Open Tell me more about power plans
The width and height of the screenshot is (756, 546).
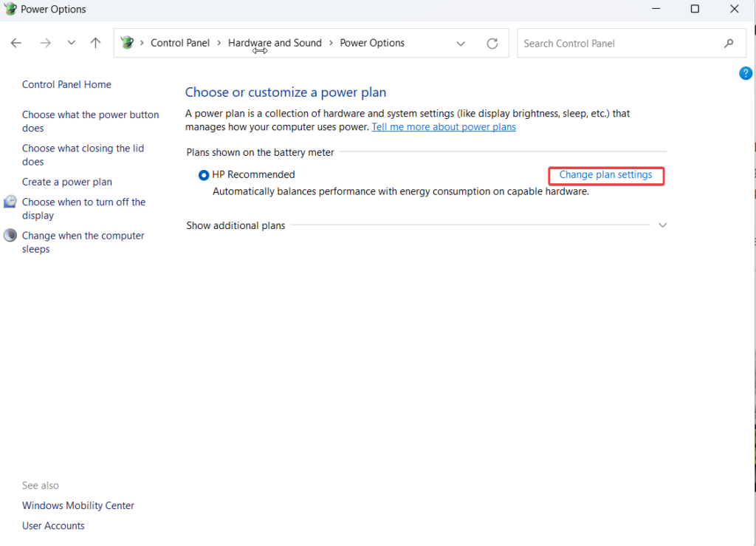(443, 127)
